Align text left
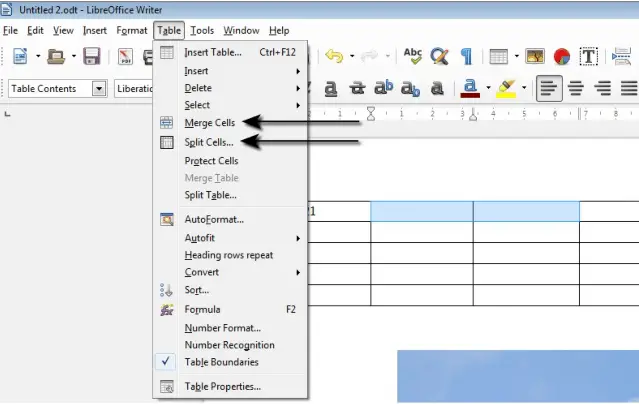639x404 pixels. 549,88
